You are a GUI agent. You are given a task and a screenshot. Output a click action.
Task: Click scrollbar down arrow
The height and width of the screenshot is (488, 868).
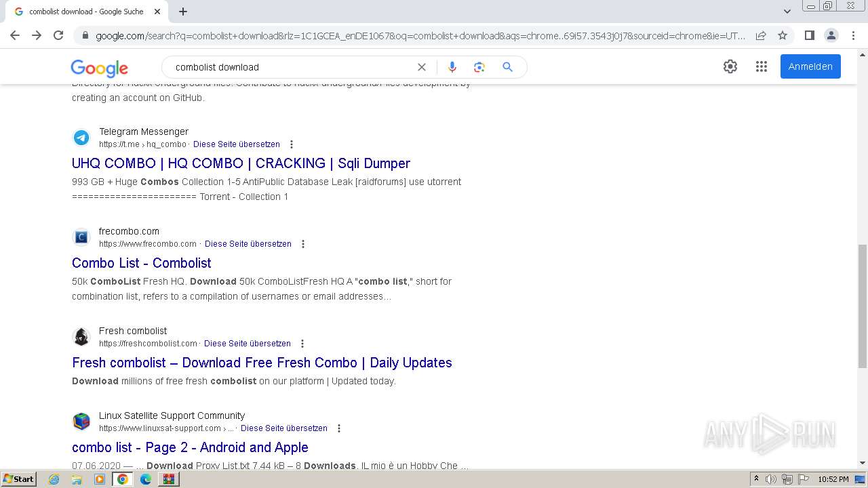click(x=863, y=463)
